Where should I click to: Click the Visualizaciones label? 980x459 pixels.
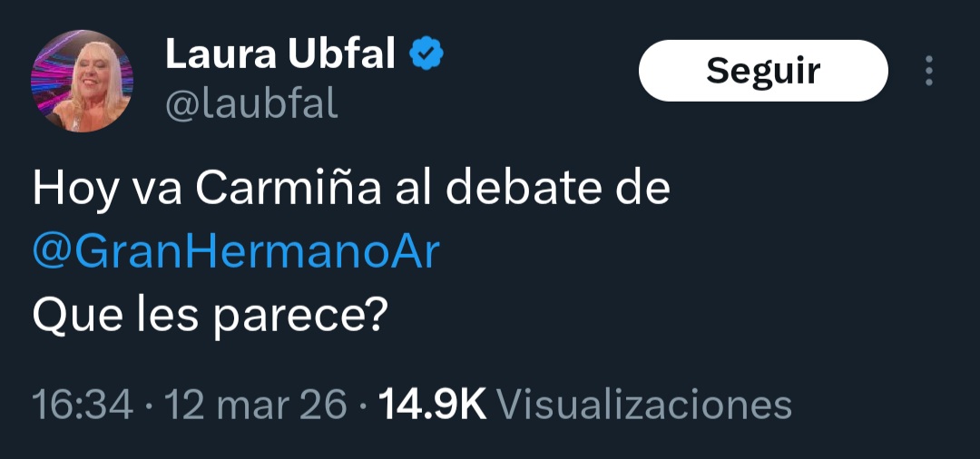pos(646,405)
